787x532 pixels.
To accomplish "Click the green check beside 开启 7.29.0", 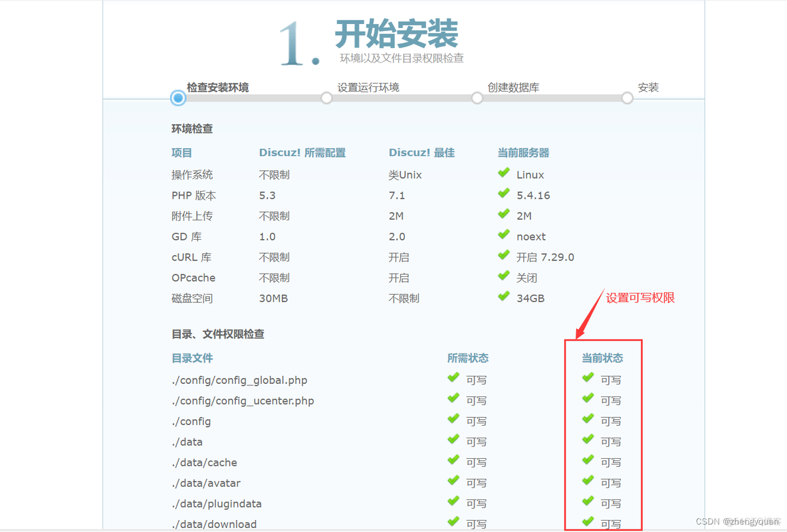I will click(x=504, y=255).
